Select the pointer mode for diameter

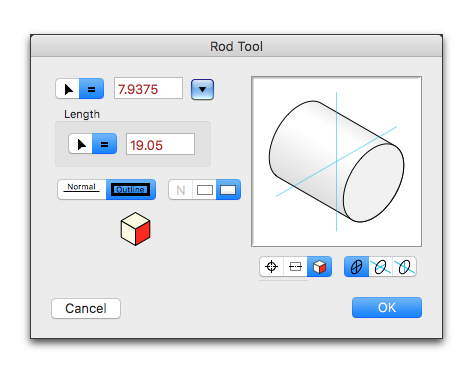click(x=68, y=89)
